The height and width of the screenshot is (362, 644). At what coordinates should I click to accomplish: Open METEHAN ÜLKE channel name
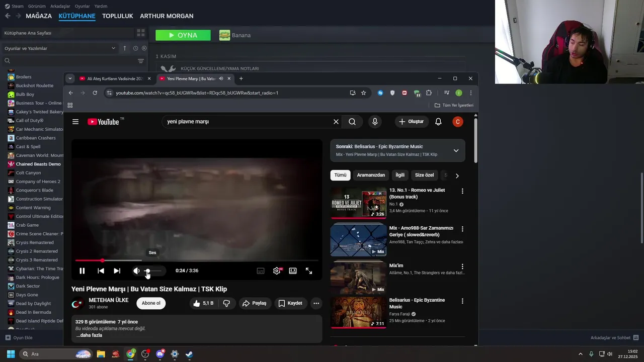109,300
